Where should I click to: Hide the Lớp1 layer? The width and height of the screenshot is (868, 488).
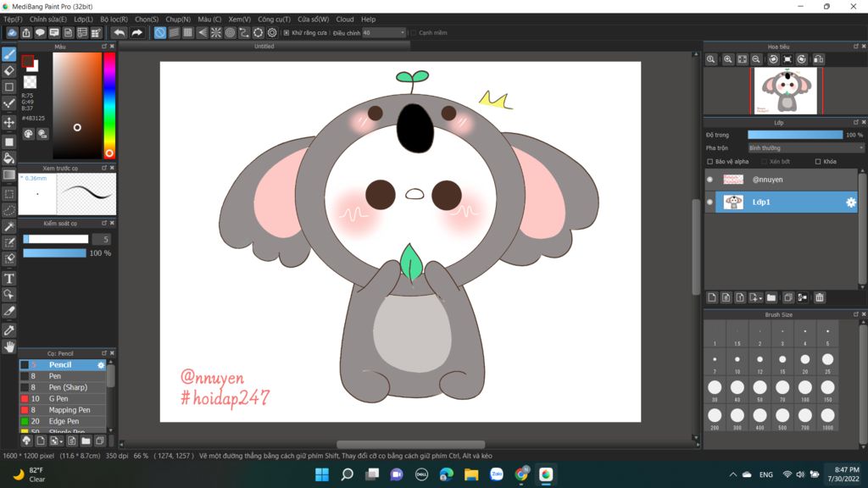[710, 202]
